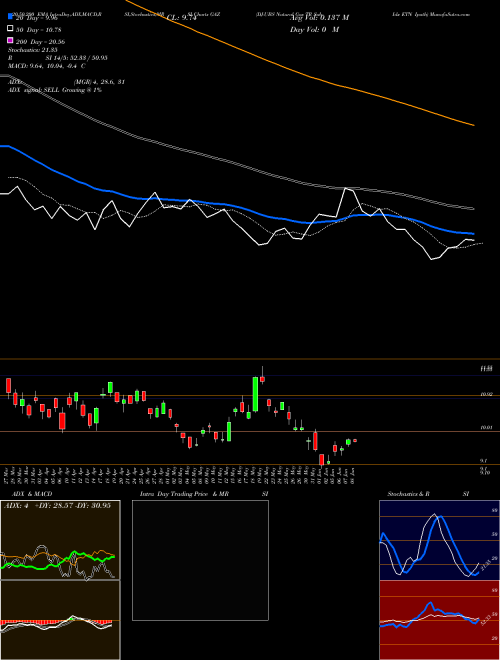Click the 10.01 price axis label
Screen dimensions: 500x660
[x=487, y=428]
